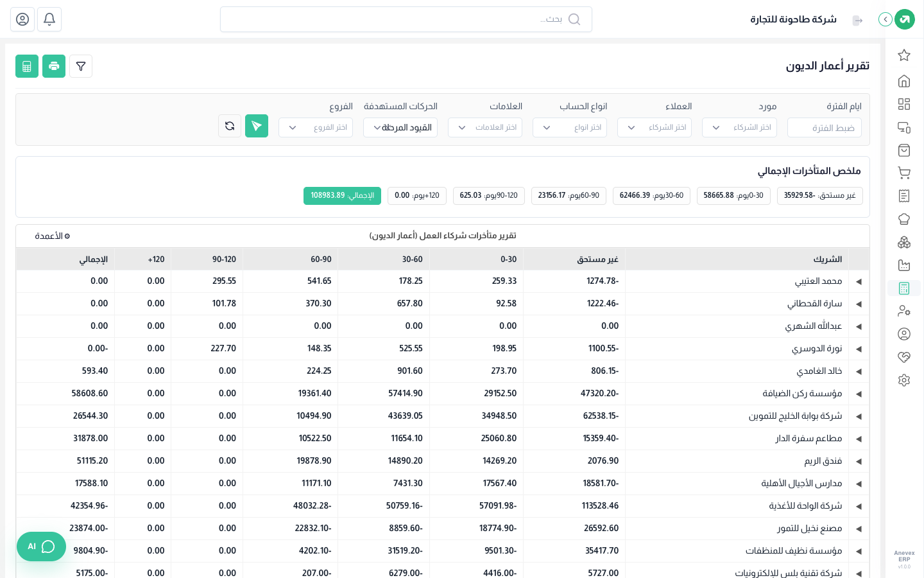This screenshot has width=924, height=578.
Task: Click the search box بحث
Action: [x=406, y=19]
